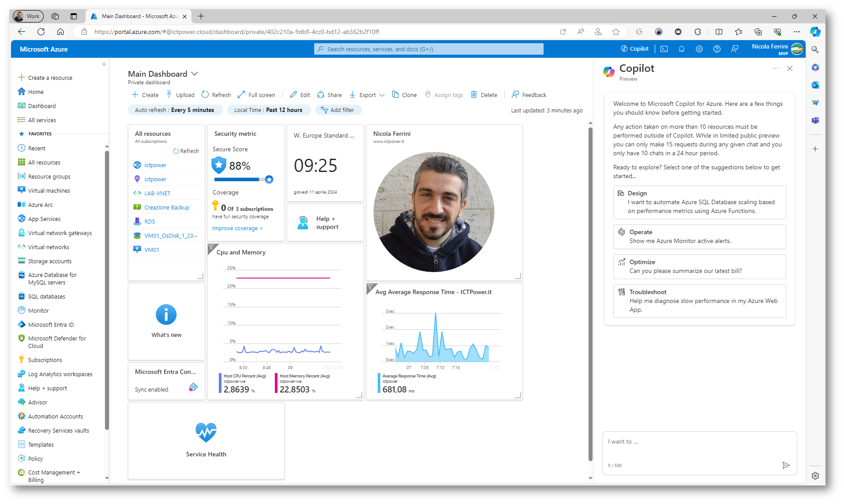Open the VM01 resource link
This screenshot has width=844, height=504.
point(152,250)
